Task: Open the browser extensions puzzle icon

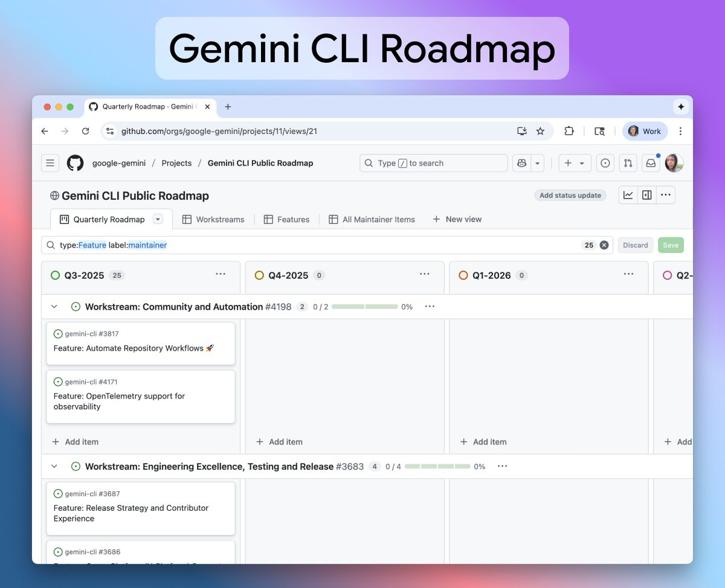Action: 569,131
